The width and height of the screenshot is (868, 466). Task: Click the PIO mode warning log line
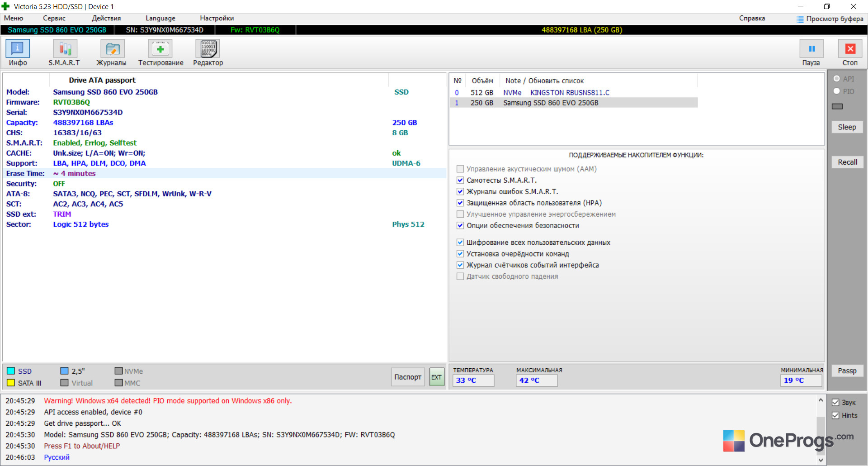coord(168,401)
